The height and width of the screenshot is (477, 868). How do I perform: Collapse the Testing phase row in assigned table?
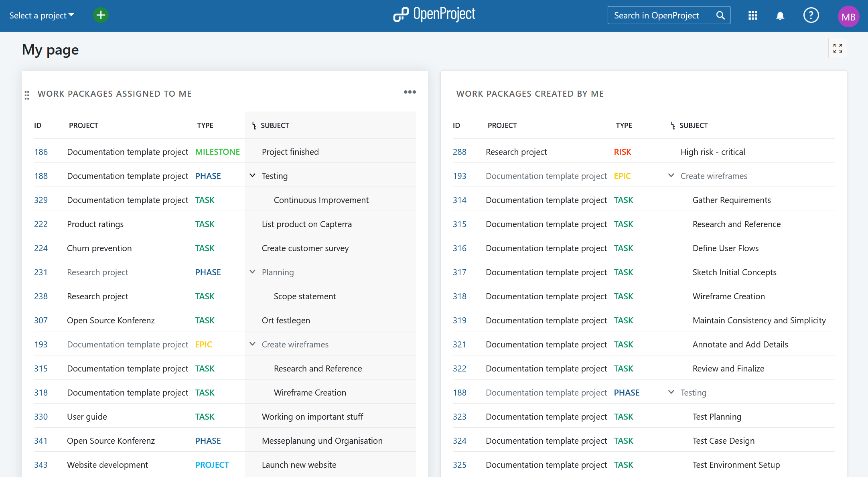coord(252,175)
